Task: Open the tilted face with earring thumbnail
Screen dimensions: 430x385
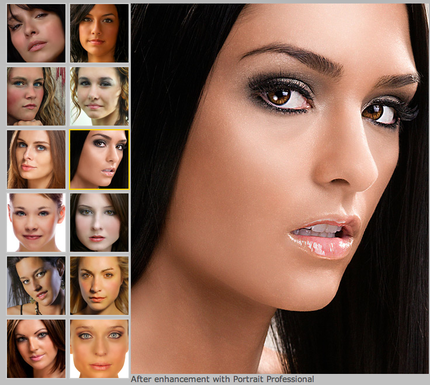Action: [x=36, y=286]
